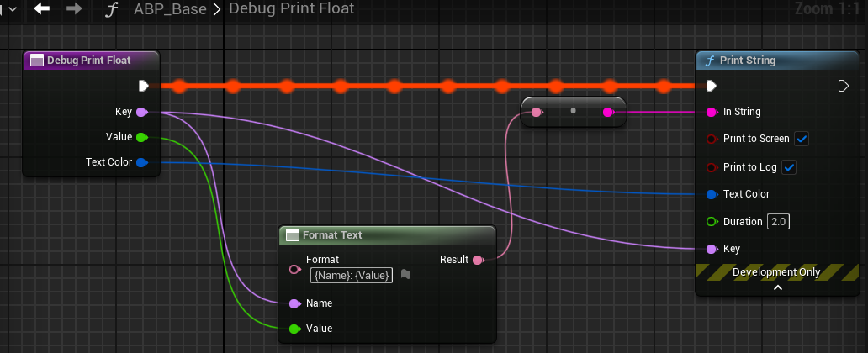
Task: Click the Value pin on Debug Print Float
Action: [x=141, y=137]
